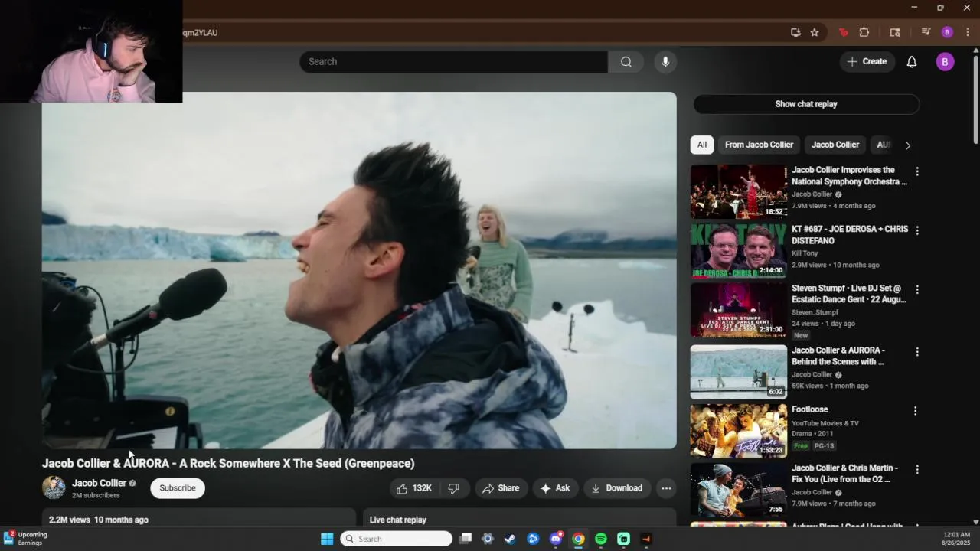Open Spotify from the taskbar
Image resolution: width=980 pixels, height=551 pixels.
(601, 539)
